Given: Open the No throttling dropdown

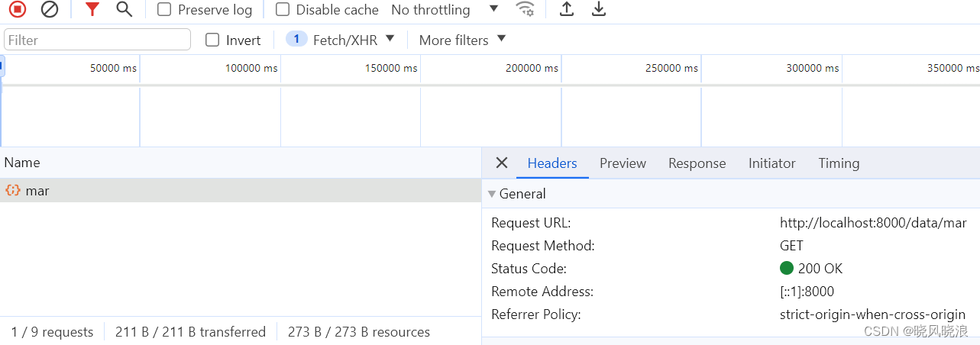Looking at the screenshot, I should pyautogui.click(x=445, y=10).
